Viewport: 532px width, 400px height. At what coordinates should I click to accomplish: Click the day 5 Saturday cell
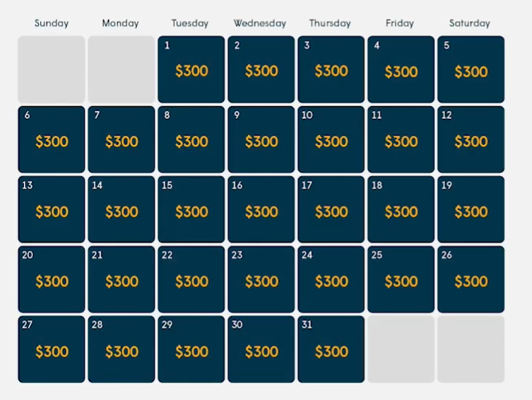click(x=471, y=69)
